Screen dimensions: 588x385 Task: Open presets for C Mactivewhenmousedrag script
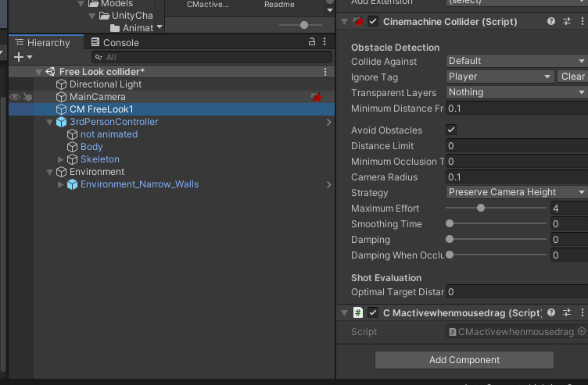point(567,312)
